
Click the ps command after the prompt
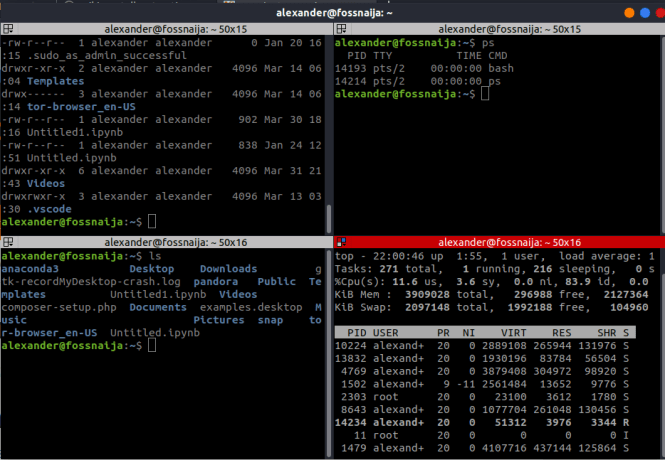[x=488, y=43]
